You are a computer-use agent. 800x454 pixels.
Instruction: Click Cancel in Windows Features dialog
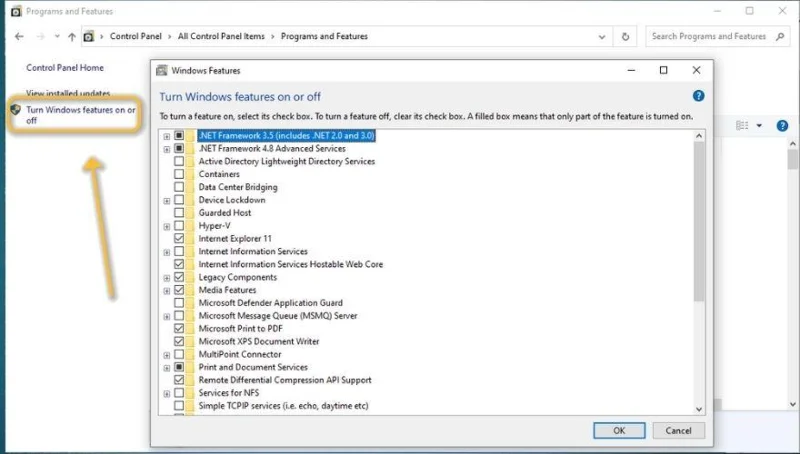tap(679, 431)
